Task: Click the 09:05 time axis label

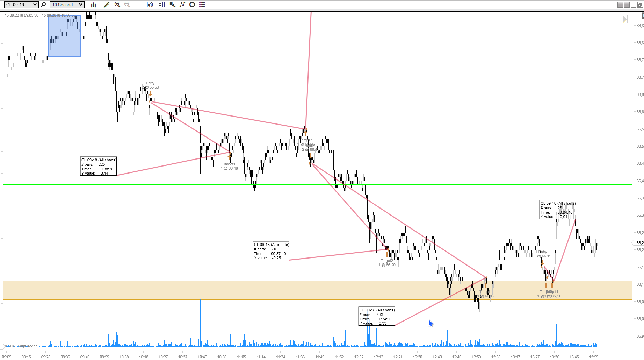Action: (x=7, y=357)
